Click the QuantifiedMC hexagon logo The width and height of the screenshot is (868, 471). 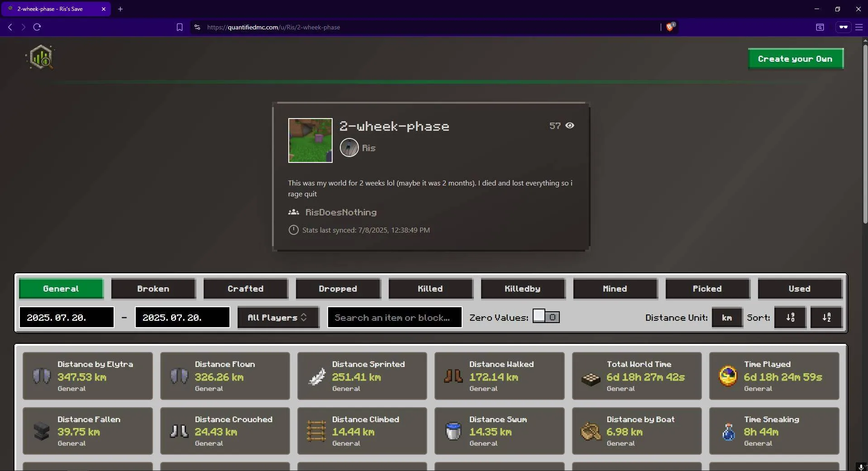[41, 57]
